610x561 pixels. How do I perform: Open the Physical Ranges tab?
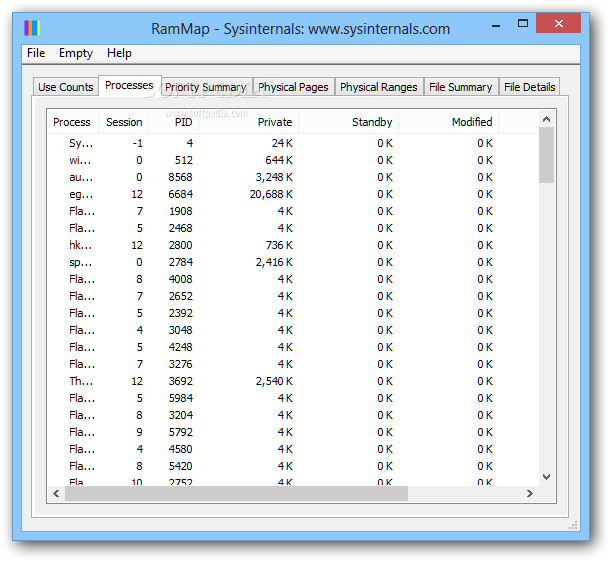point(379,87)
